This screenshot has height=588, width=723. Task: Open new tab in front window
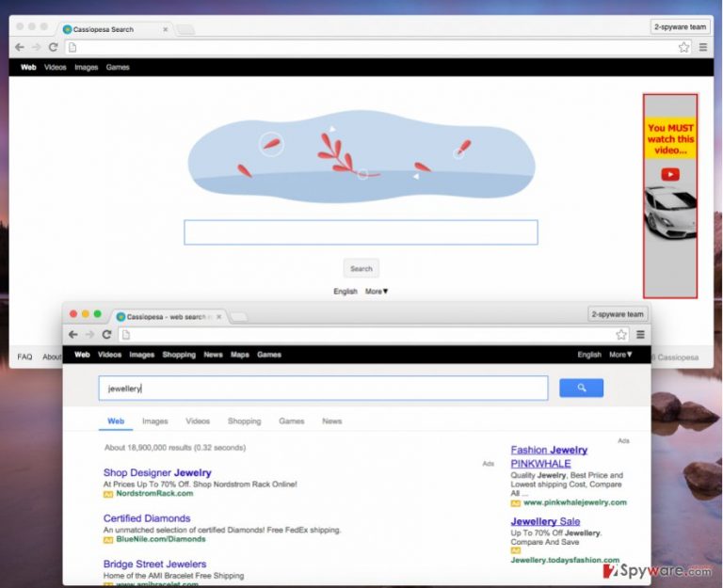pyautogui.click(x=239, y=317)
